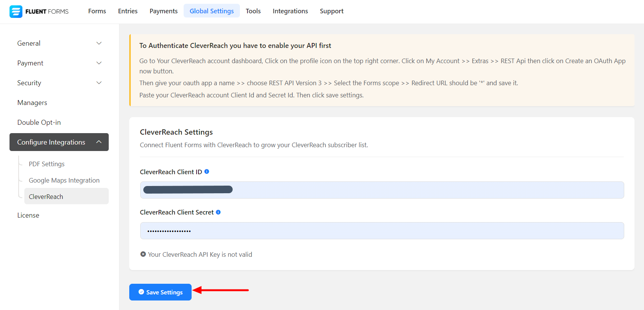Go to the Payments page
Screen dimensions: 644x310
(163, 11)
